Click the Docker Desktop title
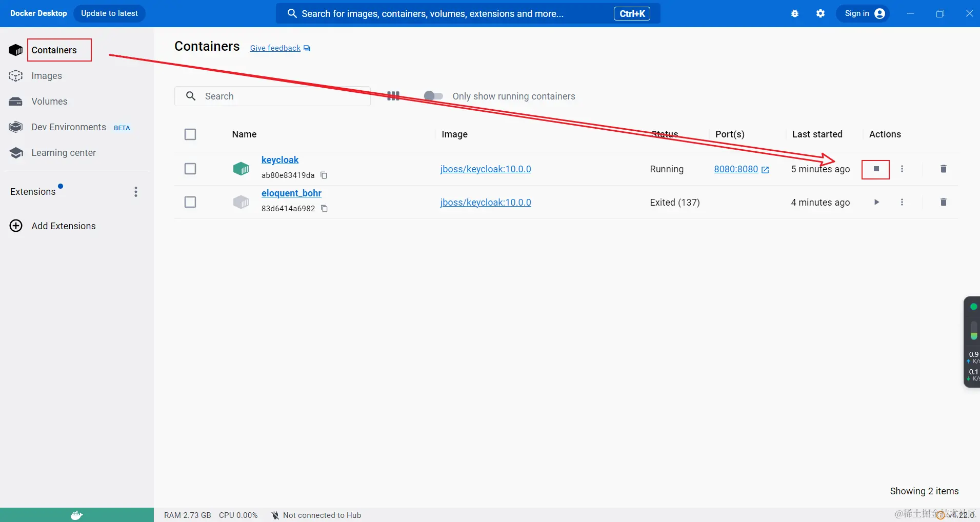The height and width of the screenshot is (522, 980). pyautogui.click(x=38, y=13)
